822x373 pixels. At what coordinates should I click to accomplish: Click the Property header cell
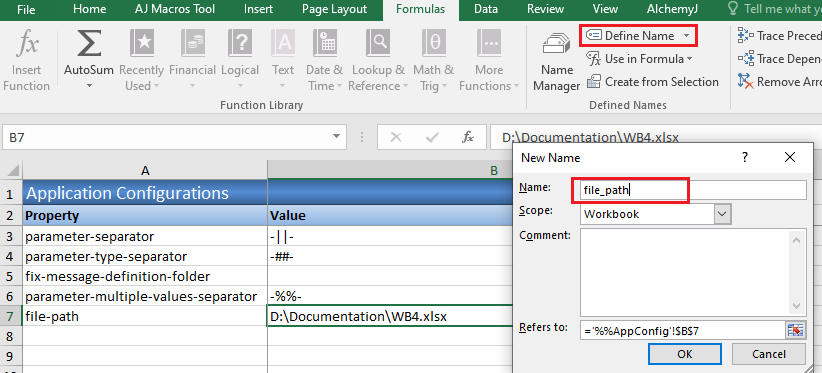(x=145, y=215)
